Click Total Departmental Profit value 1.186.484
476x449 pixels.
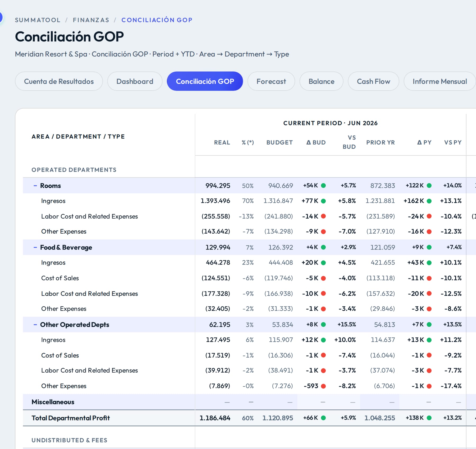click(215, 418)
